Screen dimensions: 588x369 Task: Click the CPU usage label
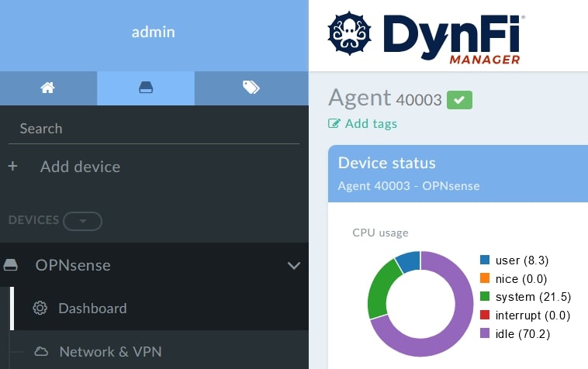(380, 233)
